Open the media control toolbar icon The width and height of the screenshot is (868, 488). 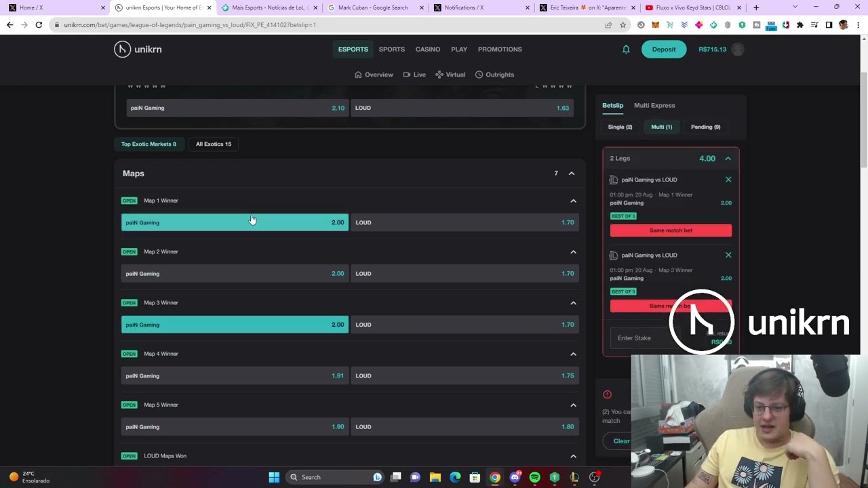814,25
